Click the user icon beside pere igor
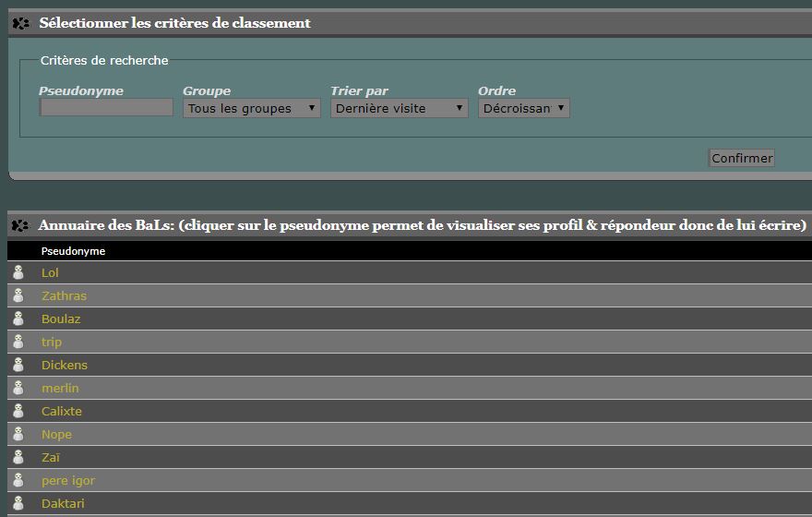Viewport: 812px width, 517px height. (18, 480)
